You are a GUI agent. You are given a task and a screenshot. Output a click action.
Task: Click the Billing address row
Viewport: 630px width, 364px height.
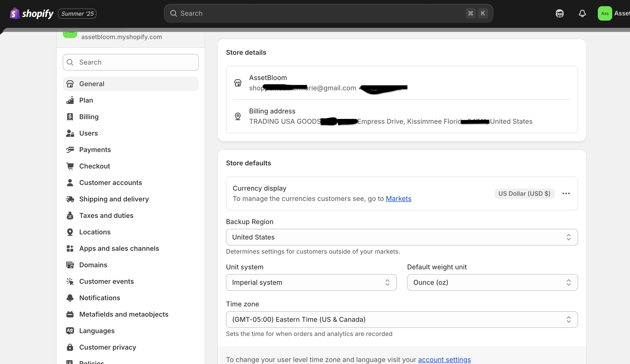click(x=402, y=116)
